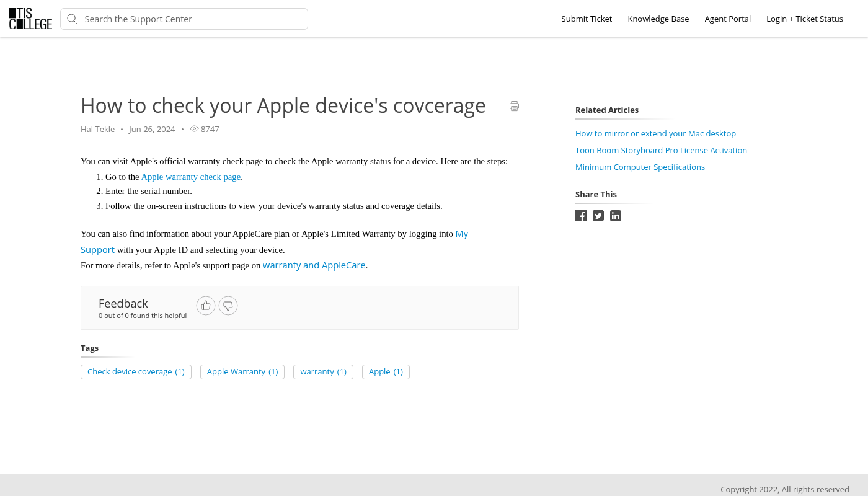Open Toon Boom Storyboard Pro License Activation

(661, 150)
